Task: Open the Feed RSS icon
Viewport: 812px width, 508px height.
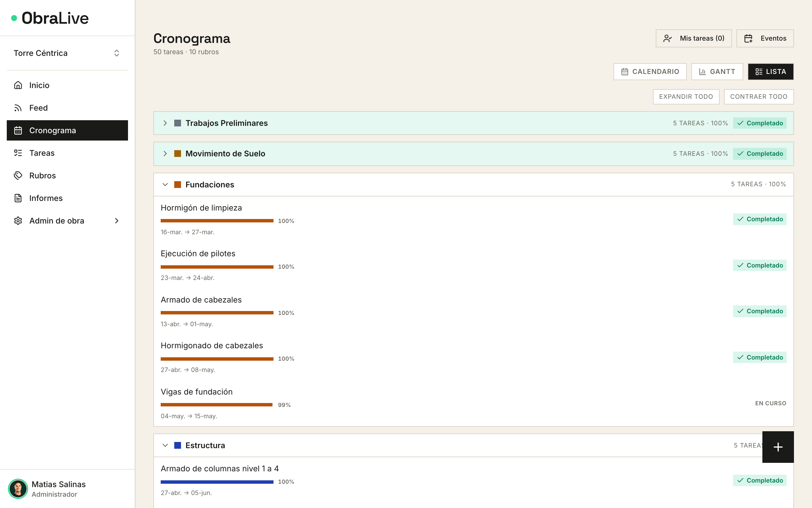Action: point(18,108)
